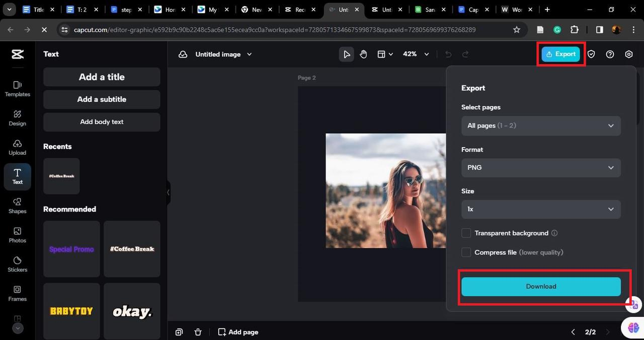Switch to the Rec browser tab

tap(300, 10)
